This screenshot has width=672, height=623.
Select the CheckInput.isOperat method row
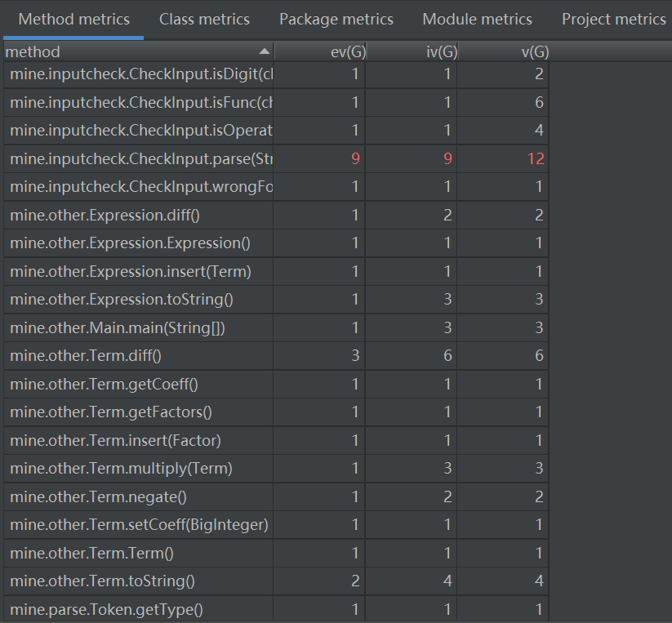276,131
